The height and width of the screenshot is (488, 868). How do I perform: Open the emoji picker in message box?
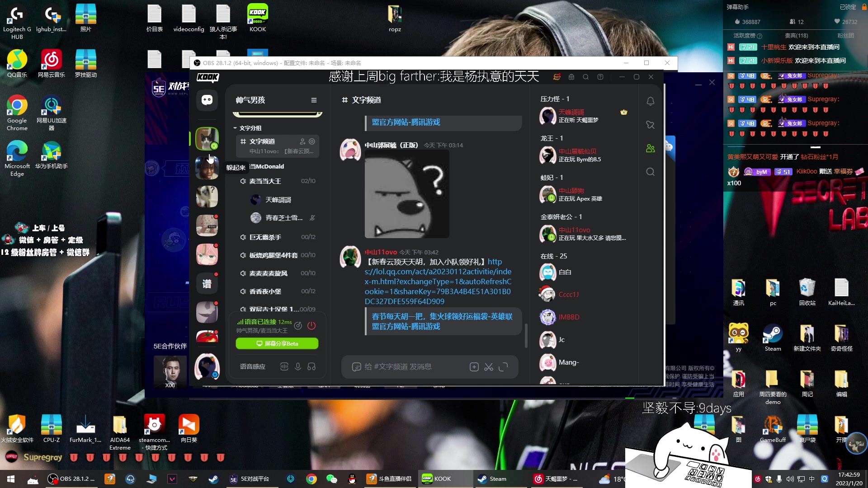pos(356,367)
